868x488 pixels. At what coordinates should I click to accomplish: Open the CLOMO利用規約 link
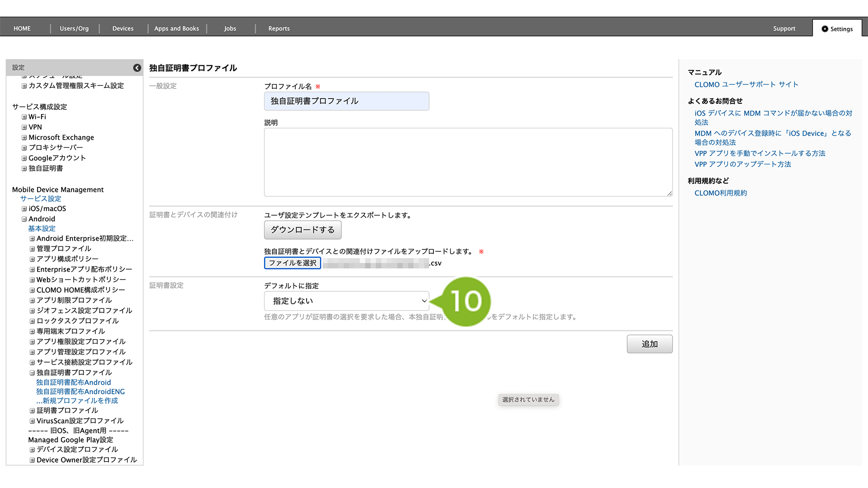click(721, 193)
